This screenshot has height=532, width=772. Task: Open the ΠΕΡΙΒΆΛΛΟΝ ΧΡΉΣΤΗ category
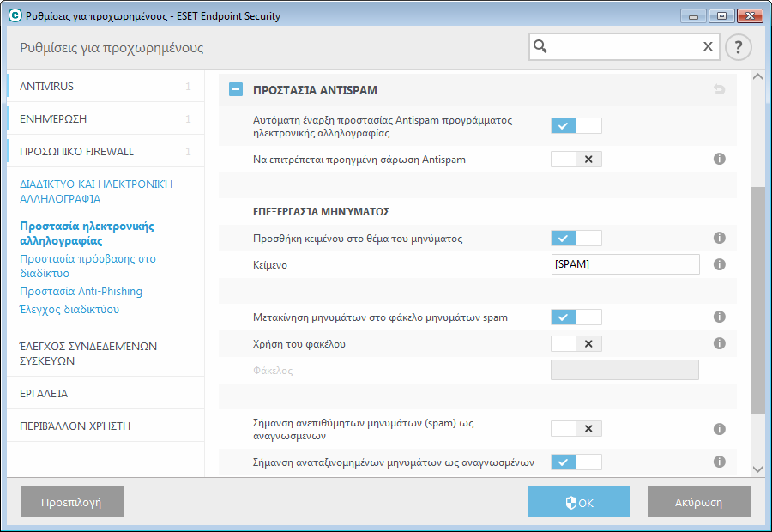click(106, 426)
